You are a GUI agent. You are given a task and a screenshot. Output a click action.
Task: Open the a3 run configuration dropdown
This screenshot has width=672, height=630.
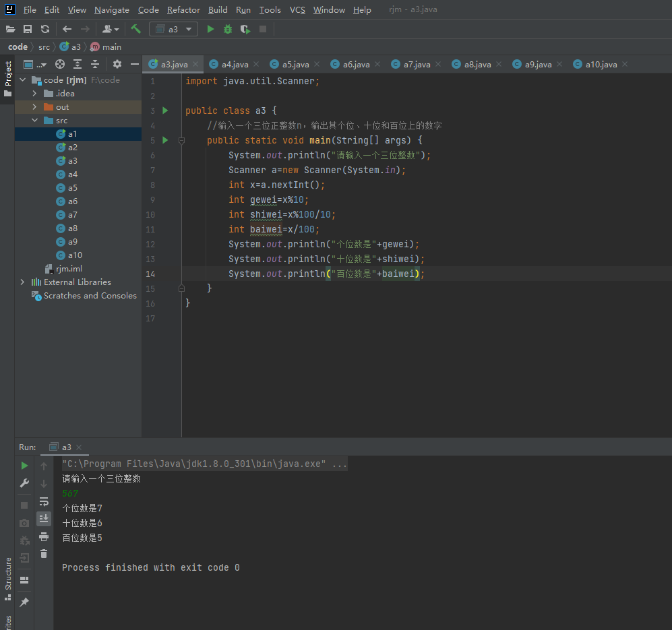(174, 29)
